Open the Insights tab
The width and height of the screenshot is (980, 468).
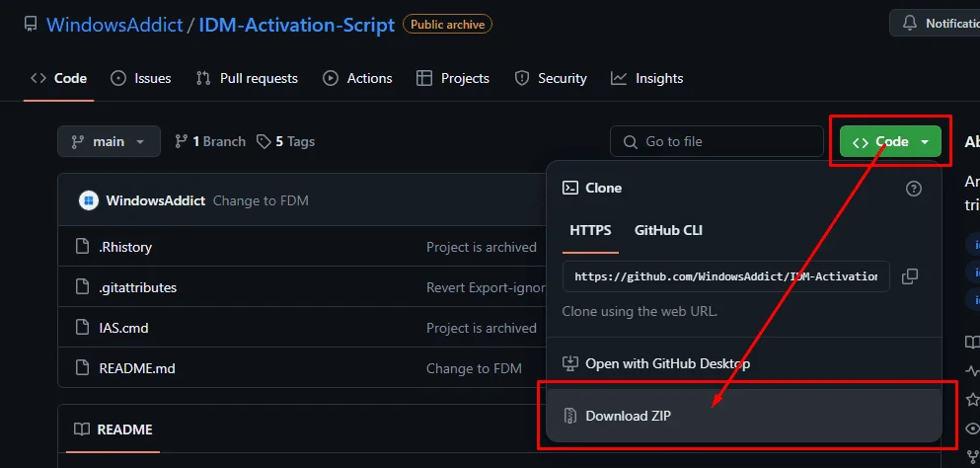tap(646, 78)
